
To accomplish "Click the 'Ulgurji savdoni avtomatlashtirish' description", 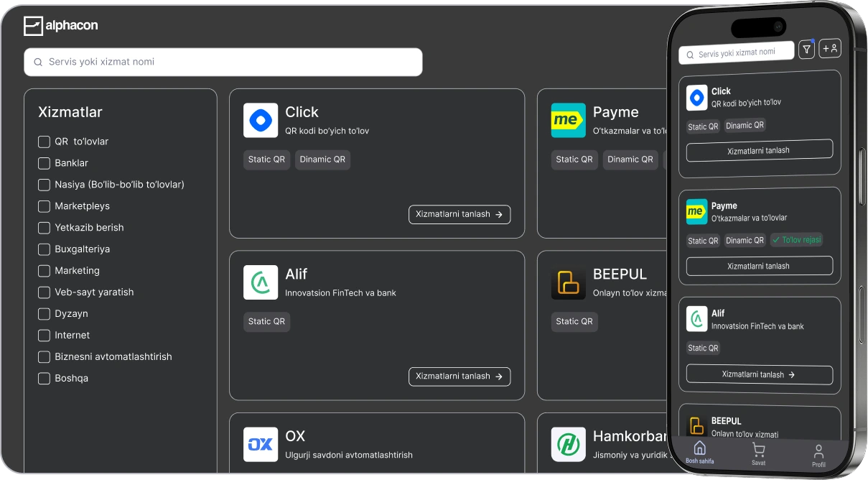I will 349,455.
